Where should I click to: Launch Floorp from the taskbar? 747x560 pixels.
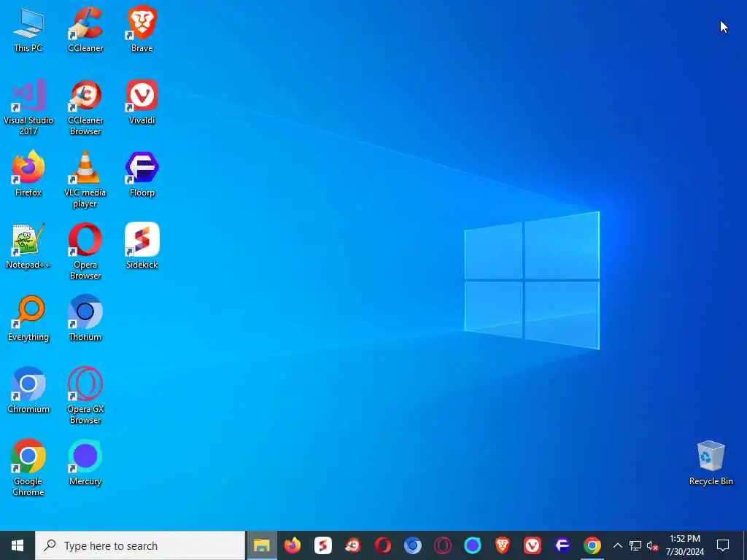(x=562, y=545)
